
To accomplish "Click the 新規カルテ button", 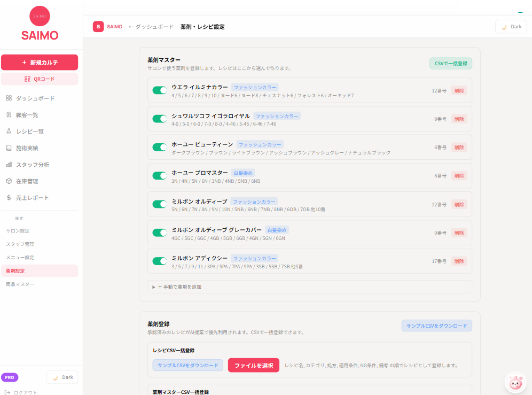I will click(40, 63).
